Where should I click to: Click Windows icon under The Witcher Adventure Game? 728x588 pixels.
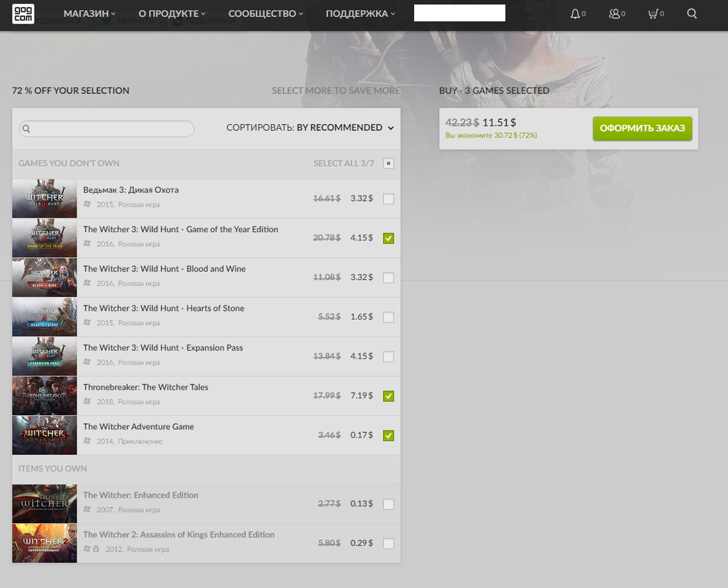(87, 440)
